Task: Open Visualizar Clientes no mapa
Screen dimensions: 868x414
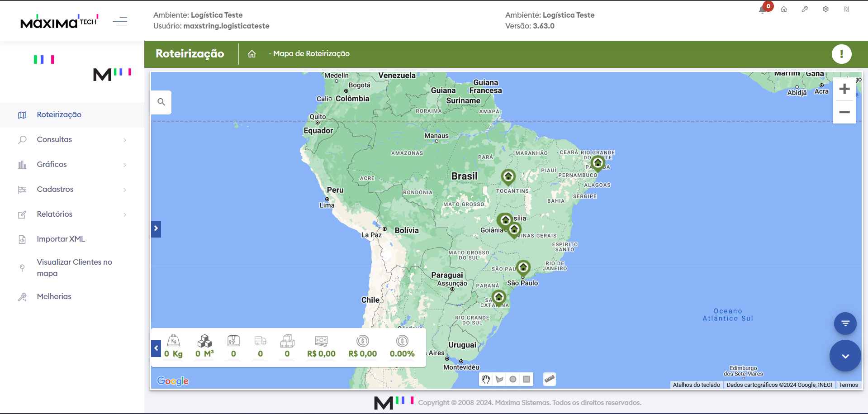Action: point(72,268)
